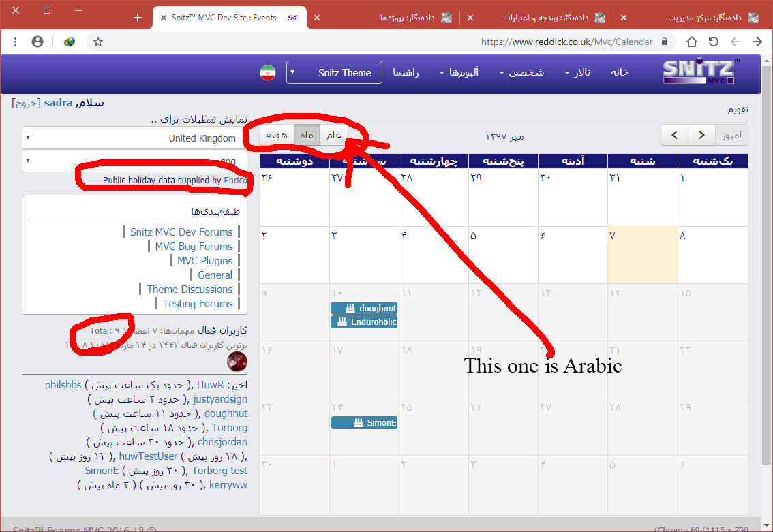Open the Chrome profile account icon
The image size is (773, 532).
[37, 42]
